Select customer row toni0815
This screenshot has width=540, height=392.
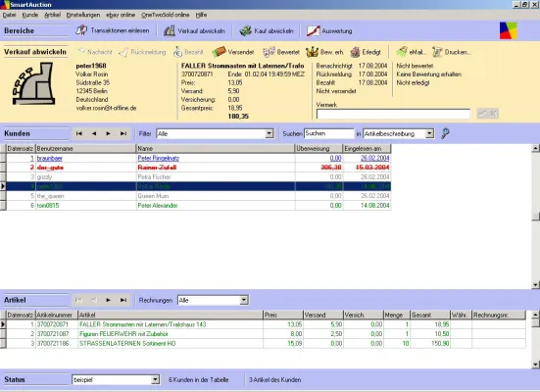pyautogui.click(x=198, y=205)
